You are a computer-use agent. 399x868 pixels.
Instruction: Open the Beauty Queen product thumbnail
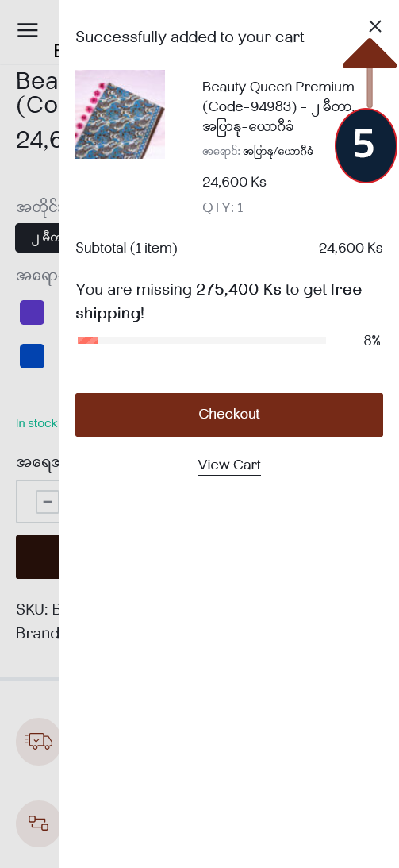120,114
